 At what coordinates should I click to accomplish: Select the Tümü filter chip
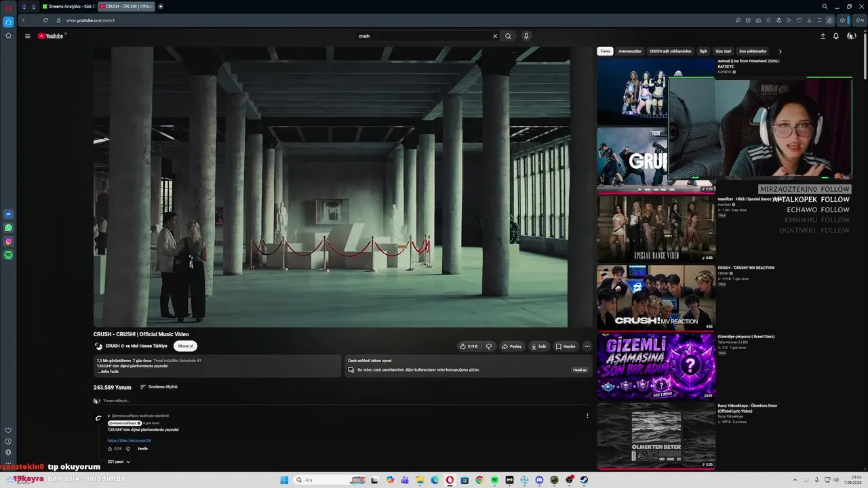click(605, 51)
